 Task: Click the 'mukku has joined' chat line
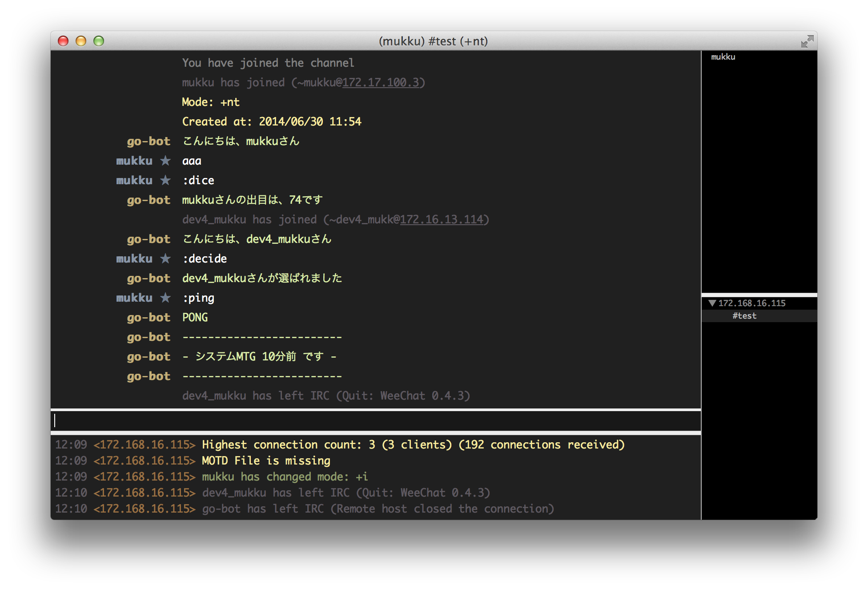(x=304, y=82)
